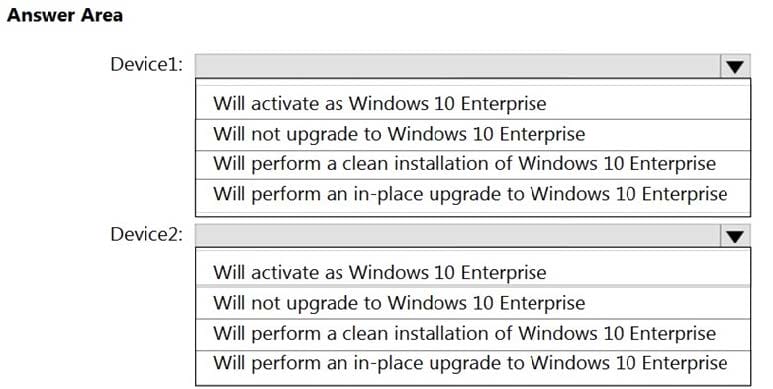Select Device2 'Will activate as Windows 10 Enterprise'

coord(473,272)
